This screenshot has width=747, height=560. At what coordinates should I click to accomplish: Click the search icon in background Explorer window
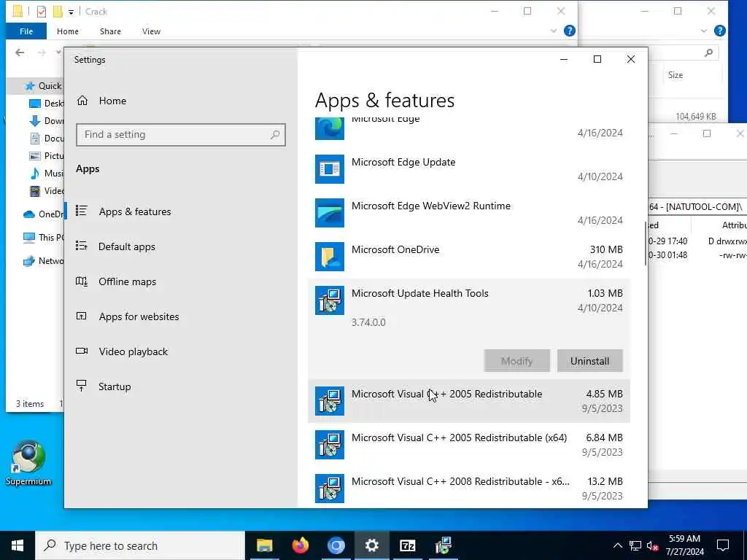(x=709, y=52)
